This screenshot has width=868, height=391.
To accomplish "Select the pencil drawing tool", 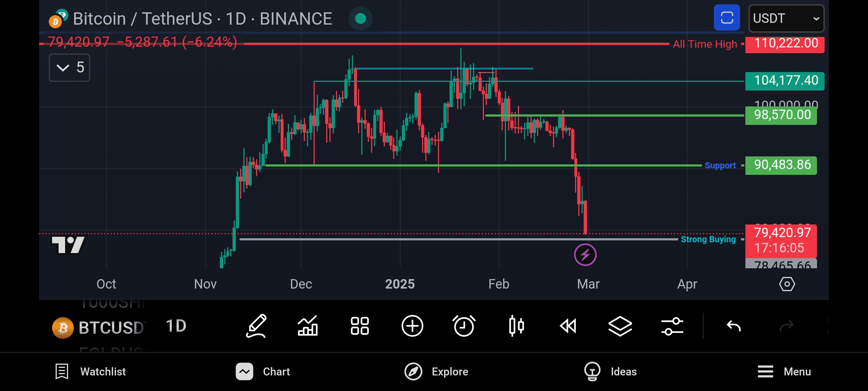I will (x=256, y=326).
